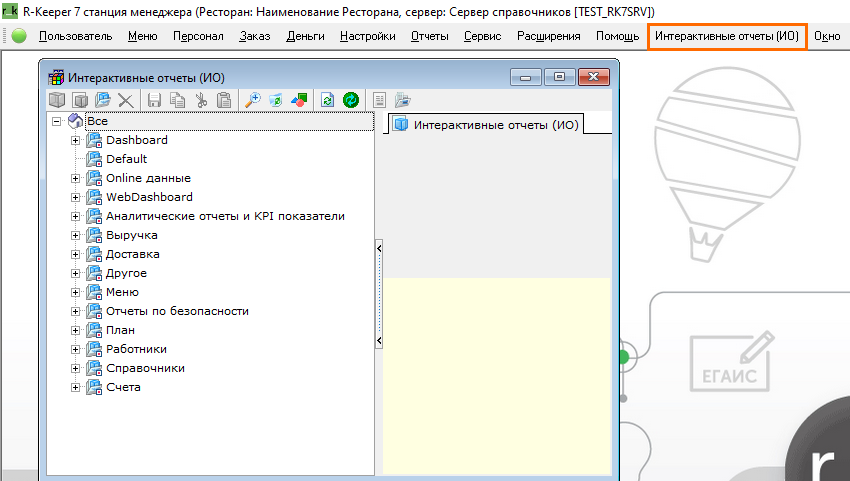The image size is (850, 481).
Task: Expand the Справочники tree node
Action: 75,368
